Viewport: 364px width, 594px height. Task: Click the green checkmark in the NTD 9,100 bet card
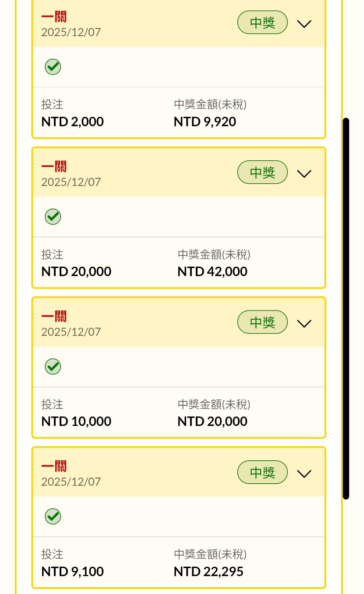53,516
